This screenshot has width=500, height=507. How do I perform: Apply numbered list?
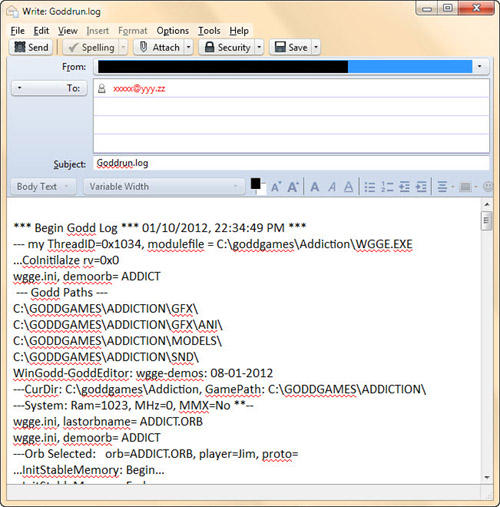(387, 187)
